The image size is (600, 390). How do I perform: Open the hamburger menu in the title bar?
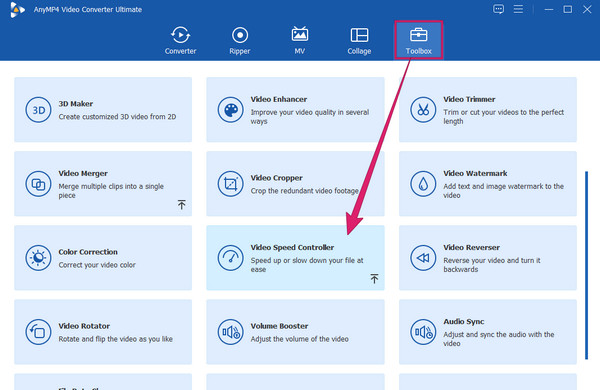(518, 9)
